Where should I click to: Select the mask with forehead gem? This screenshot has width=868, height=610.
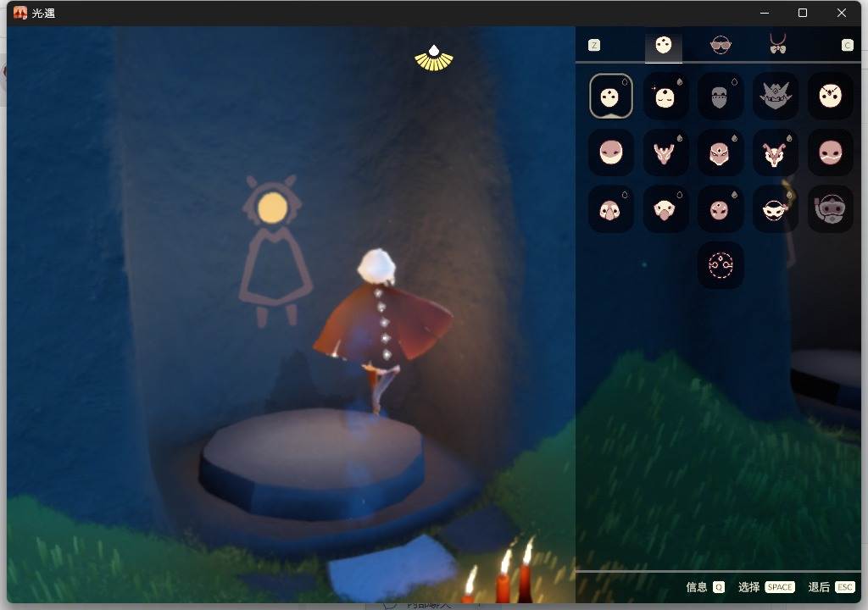721,152
